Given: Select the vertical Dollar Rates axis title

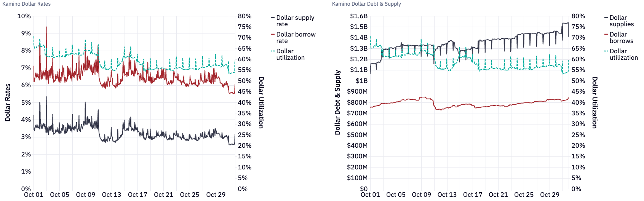Looking at the screenshot, I should point(8,102).
